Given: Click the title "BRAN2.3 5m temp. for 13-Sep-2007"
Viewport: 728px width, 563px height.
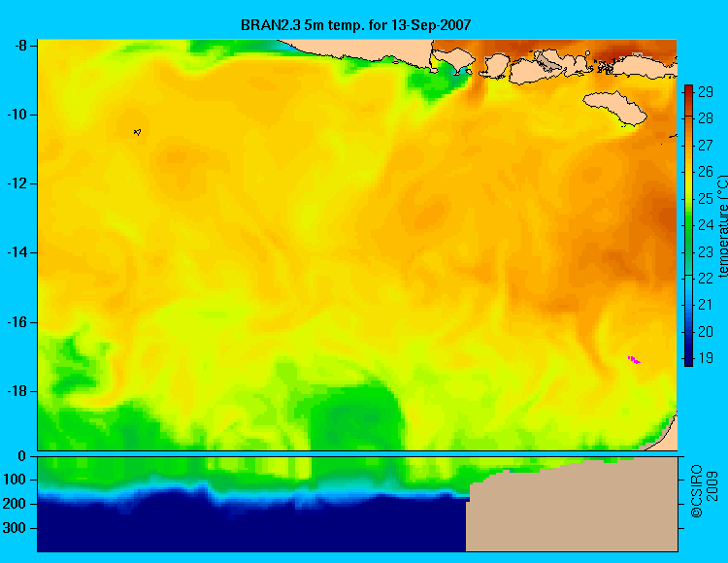Looking at the screenshot, I should pyautogui.click(x=355, y=24).
